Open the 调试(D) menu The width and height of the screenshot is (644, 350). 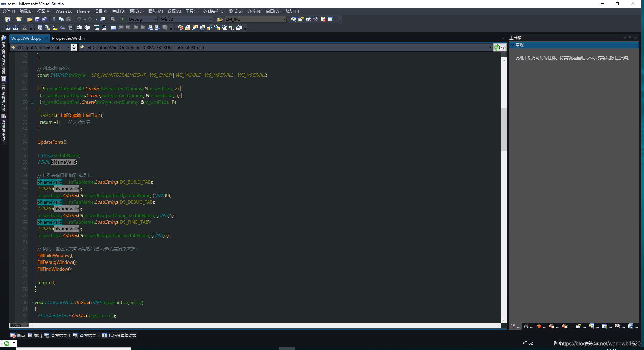(x=137, y=11)
